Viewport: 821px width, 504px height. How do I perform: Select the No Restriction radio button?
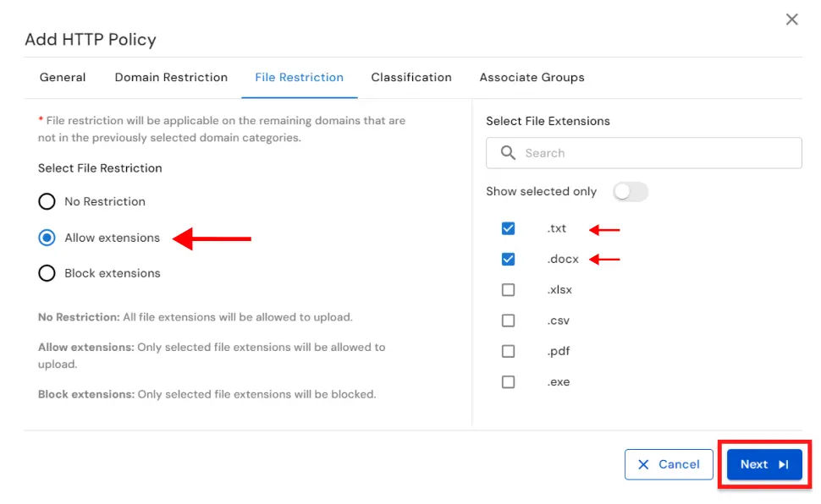point(47,202)
